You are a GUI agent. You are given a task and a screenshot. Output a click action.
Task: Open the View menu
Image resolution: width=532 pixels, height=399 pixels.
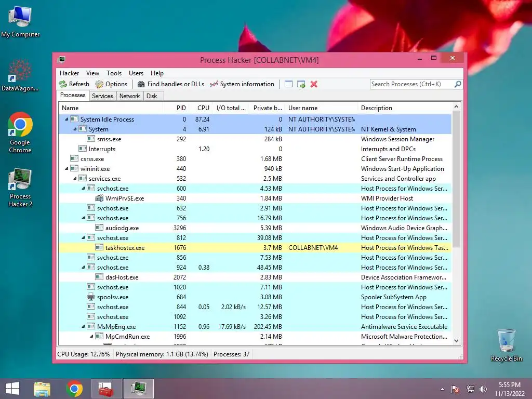coord(92,73)
